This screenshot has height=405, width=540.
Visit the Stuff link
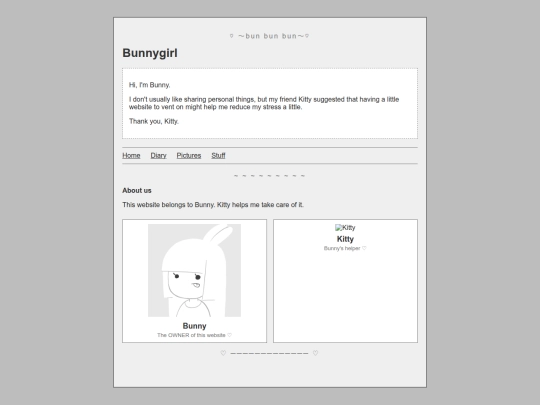click(x=218, y=156)
